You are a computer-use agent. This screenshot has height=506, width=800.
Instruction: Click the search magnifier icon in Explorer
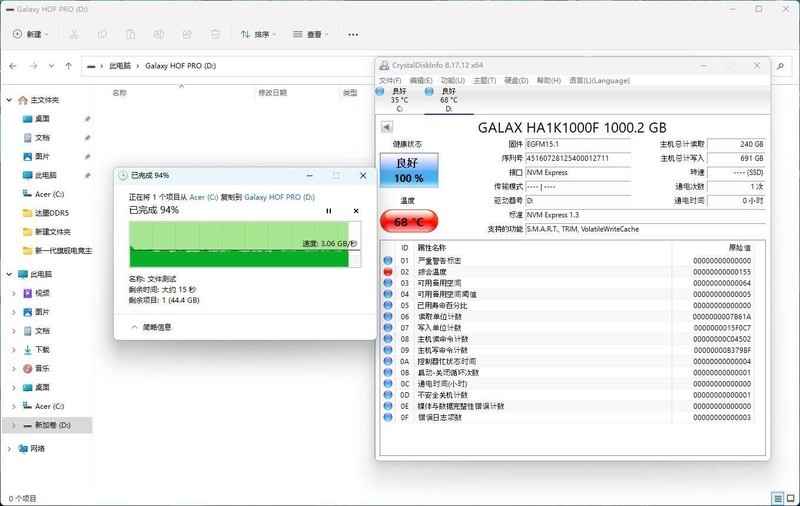(780, 66)
